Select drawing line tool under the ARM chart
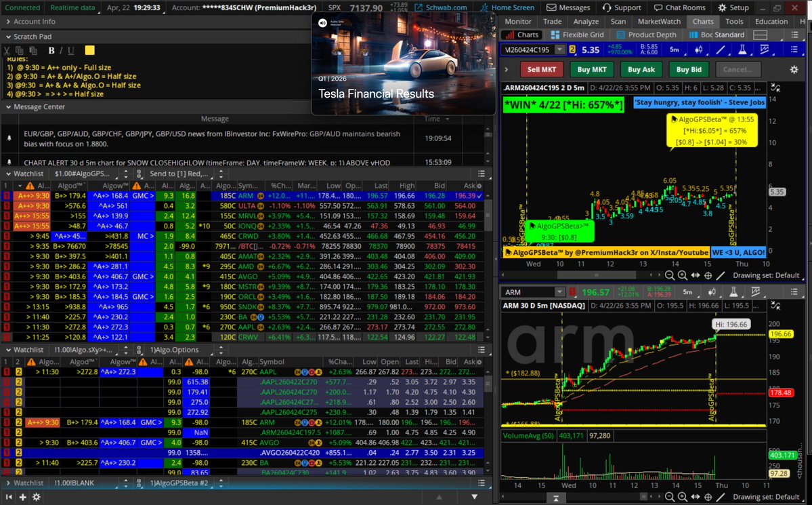Screen dimensions: 812x505 tap(721, 498)
